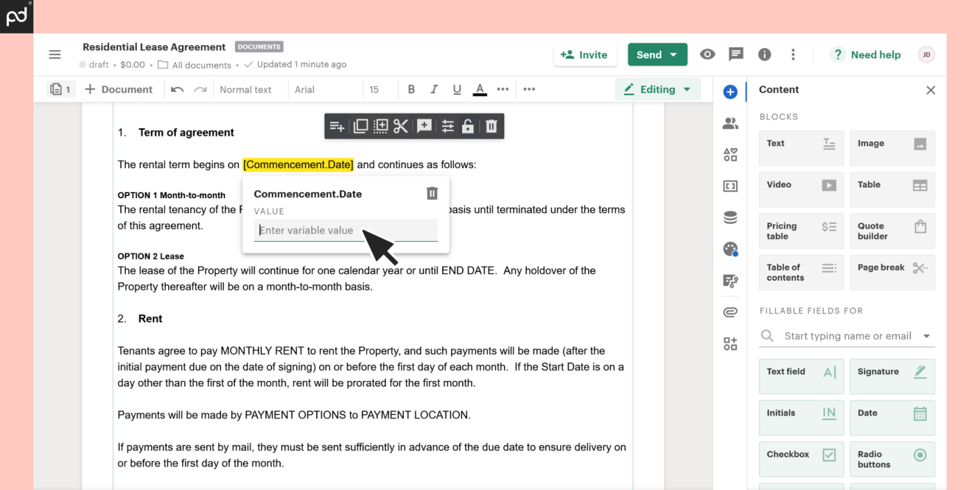Click the Enter variable value input field

pyautogui.click(x=345, y=230)
